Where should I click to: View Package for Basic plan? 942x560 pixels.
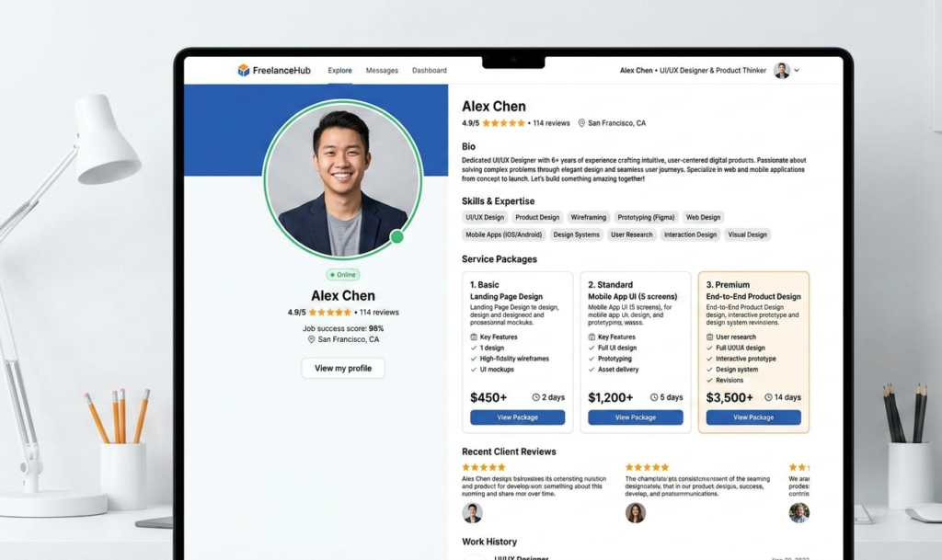point(517,417)
